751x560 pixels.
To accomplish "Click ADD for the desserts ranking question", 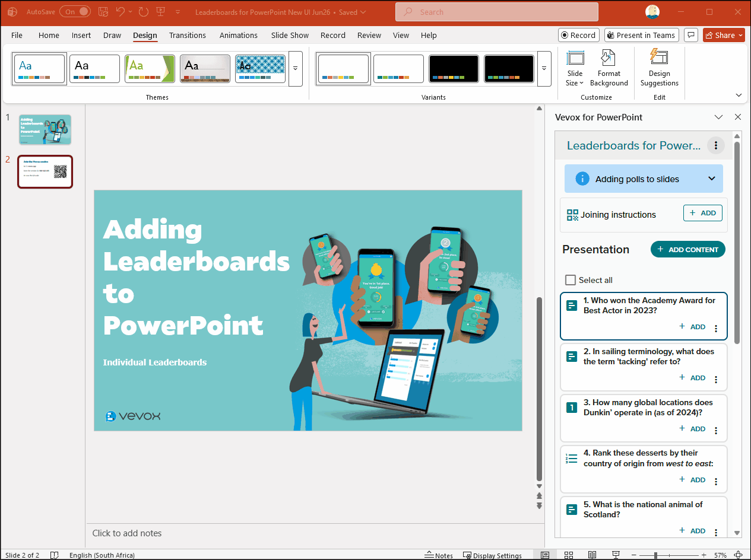I will (x=692, y=480).
